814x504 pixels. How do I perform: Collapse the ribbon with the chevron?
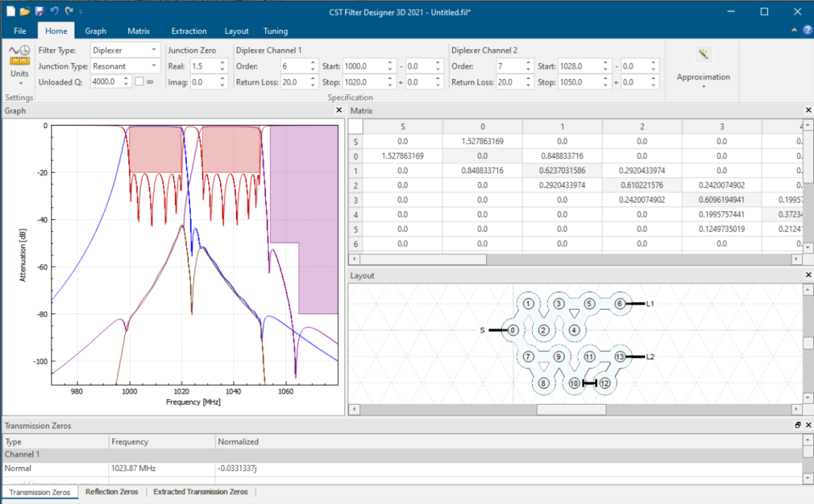click(x=794, y=30)
